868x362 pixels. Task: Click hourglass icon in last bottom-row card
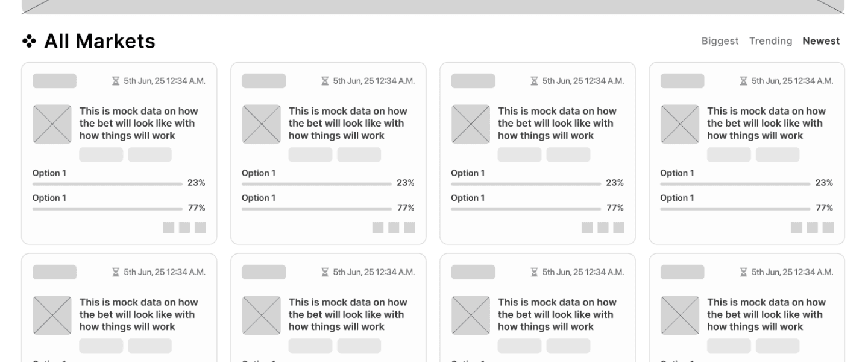point(743,272)
